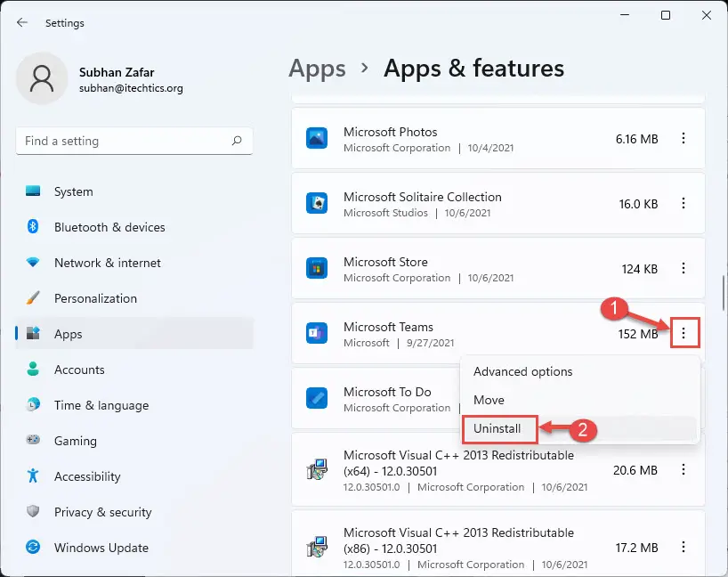
Task: Click the back arrow in Settings
Action: coord(22,22)
